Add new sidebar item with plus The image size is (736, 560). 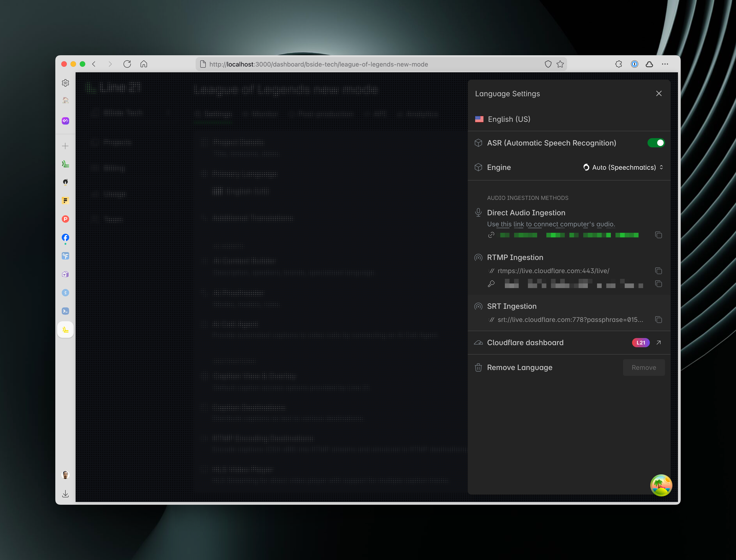(65, 146)
